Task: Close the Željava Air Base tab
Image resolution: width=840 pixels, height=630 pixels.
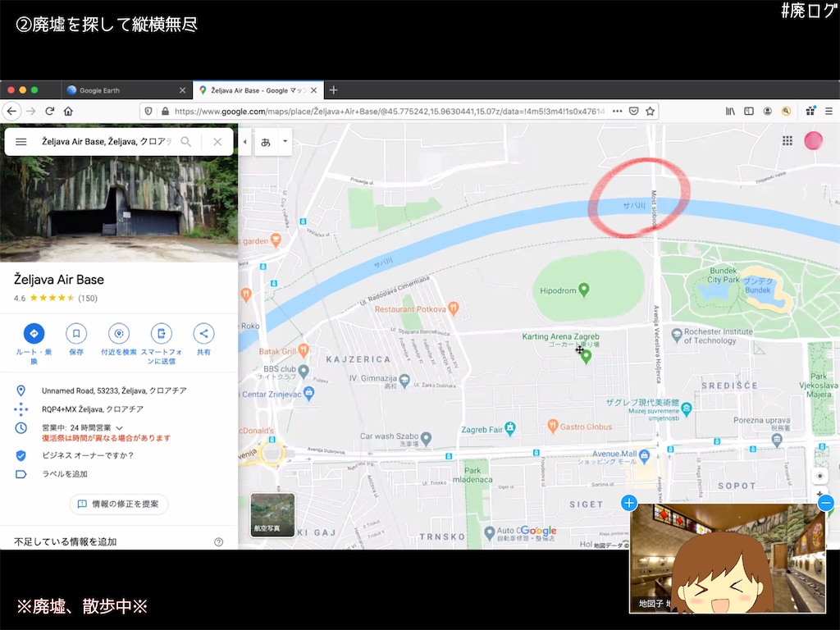Action: 314,90
